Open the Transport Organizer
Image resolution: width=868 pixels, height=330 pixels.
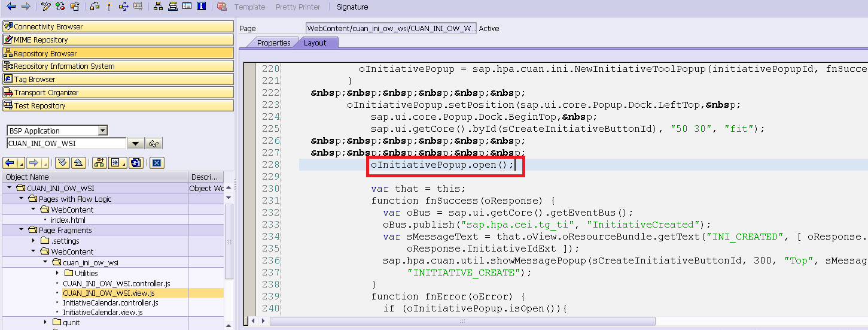[118, 92]
